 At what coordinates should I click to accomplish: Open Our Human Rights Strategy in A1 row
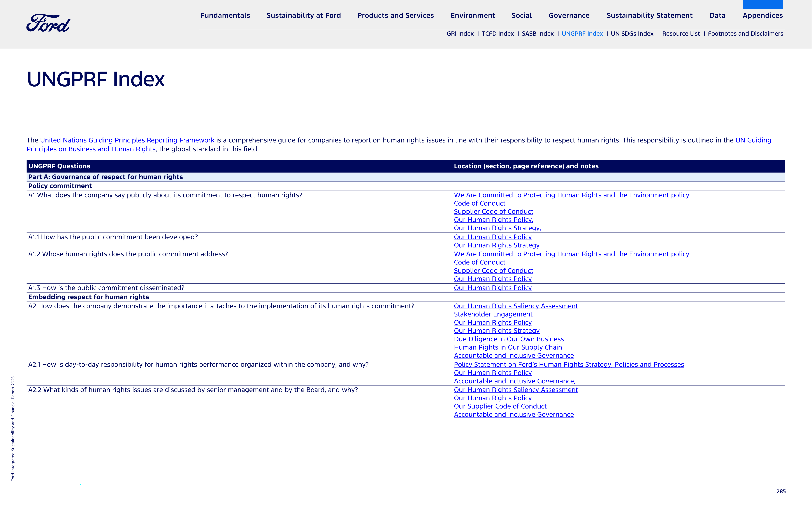(x=497, y=228)
